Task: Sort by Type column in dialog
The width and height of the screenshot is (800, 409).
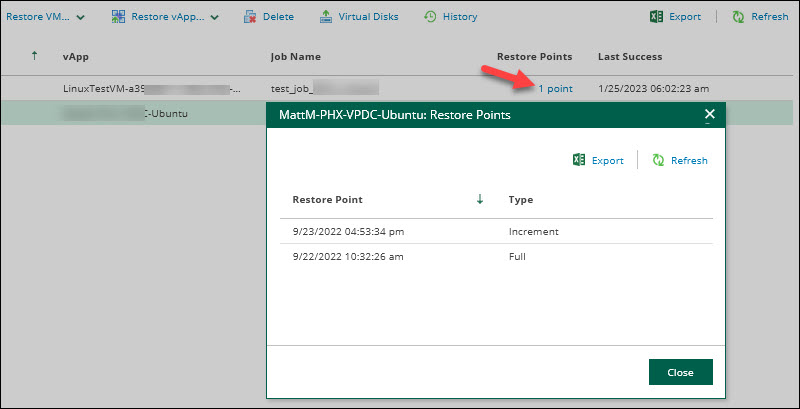Action: click(521, 199)
